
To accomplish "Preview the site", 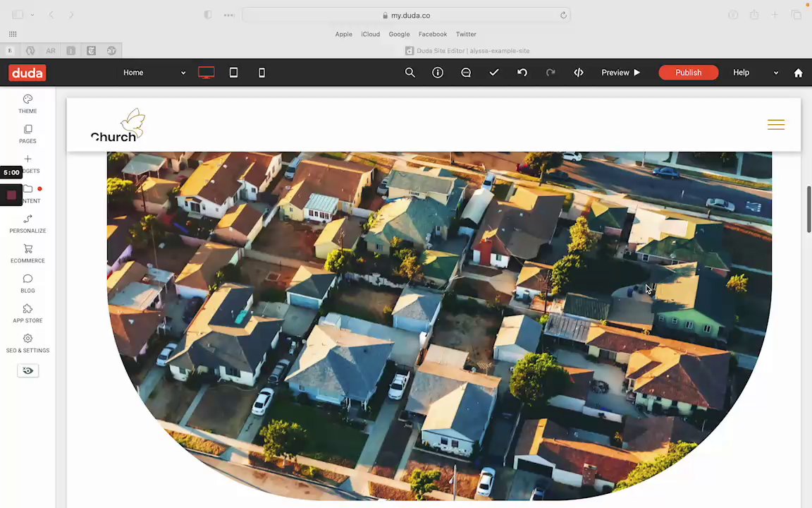I will coord(620,73).
